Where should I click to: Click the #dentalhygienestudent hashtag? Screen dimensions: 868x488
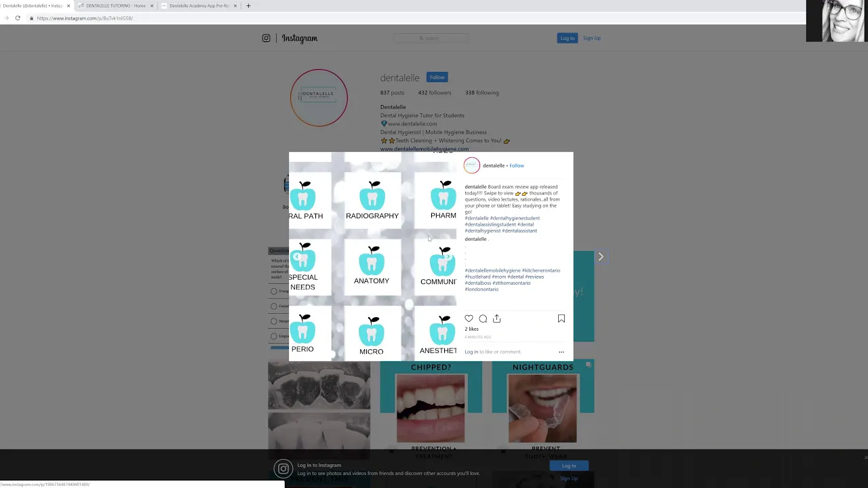coord(515,218)
